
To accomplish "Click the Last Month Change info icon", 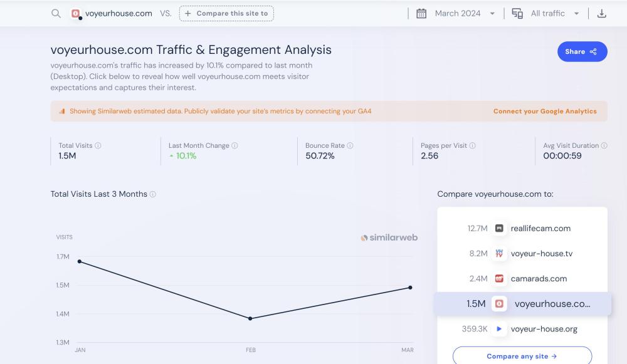I will click(234, 145).
